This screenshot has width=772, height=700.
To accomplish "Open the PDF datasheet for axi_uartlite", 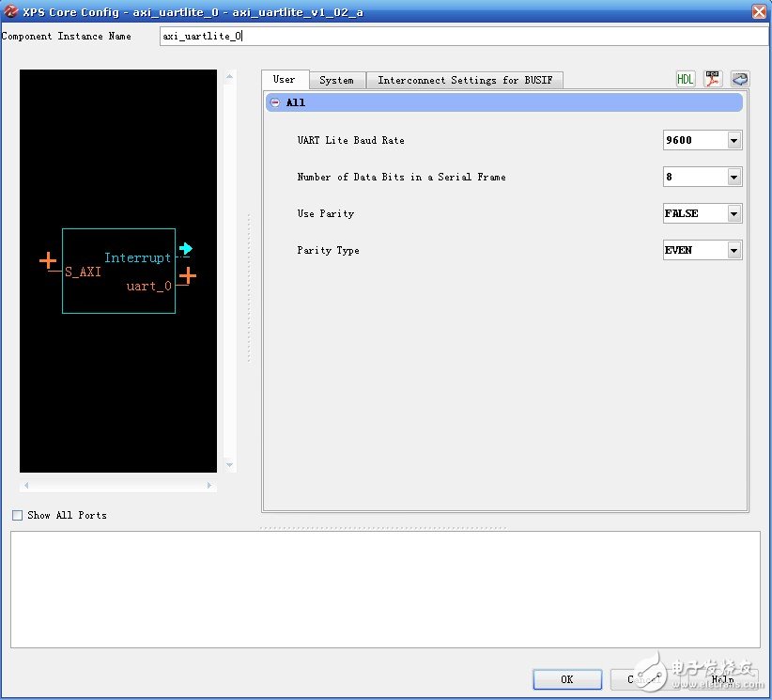I will coord(712,79).
